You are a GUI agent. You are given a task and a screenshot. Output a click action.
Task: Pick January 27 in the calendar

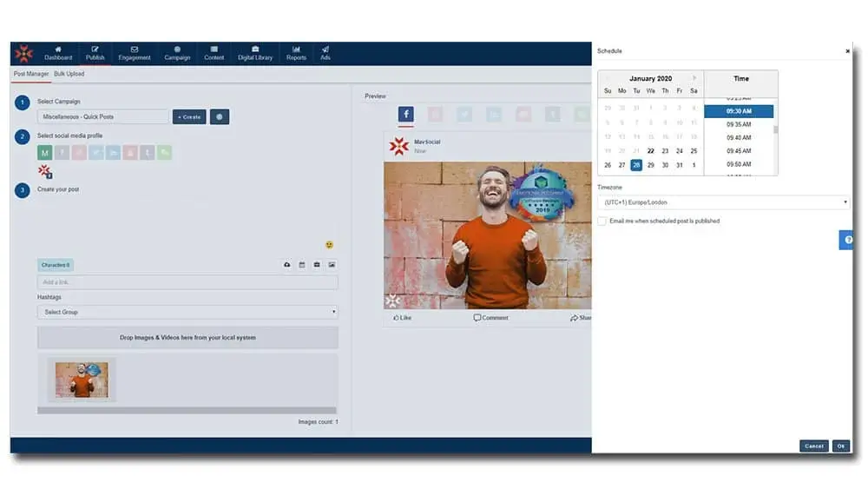point(621,165)
